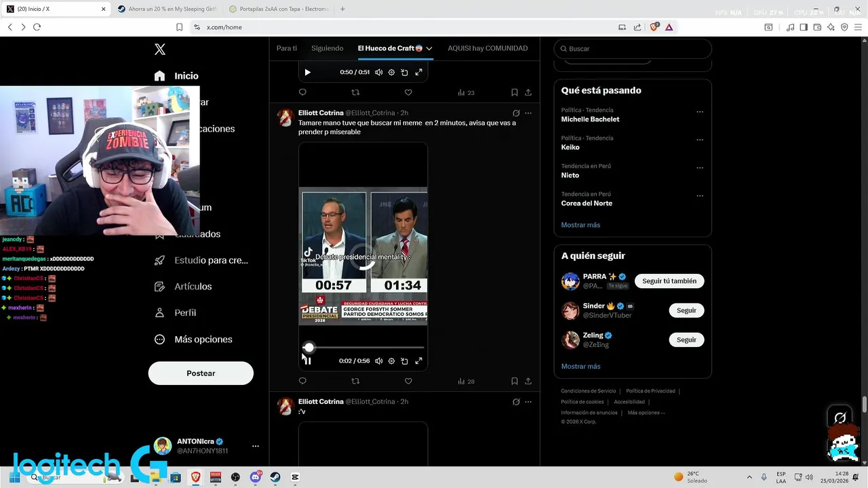Switch to AQUISI hay COMUNIDAD tab
The height and width of the screenshot is (488, 868).
coord(488,49)
